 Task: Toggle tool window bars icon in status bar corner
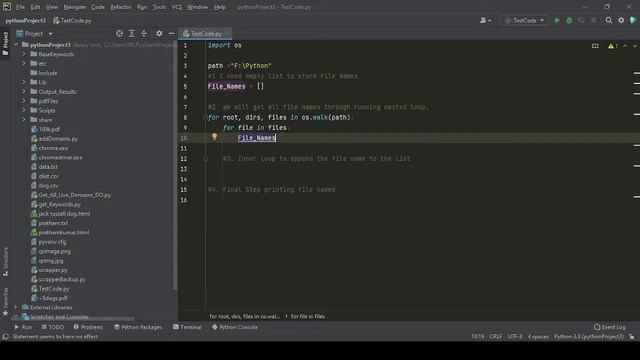point(5,337)
